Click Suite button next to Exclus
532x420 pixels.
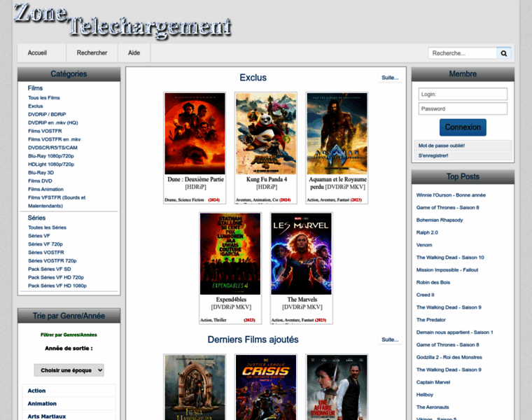click(390, 78)
